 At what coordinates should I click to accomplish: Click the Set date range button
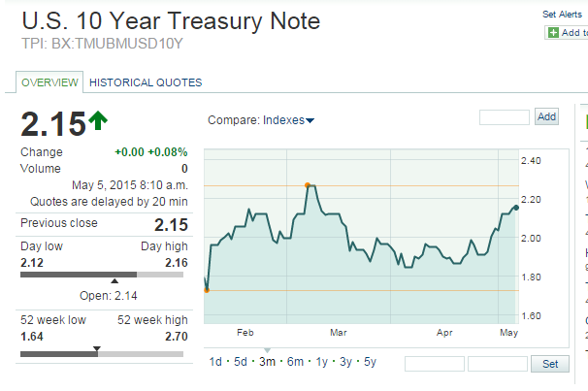coord(550,364)
